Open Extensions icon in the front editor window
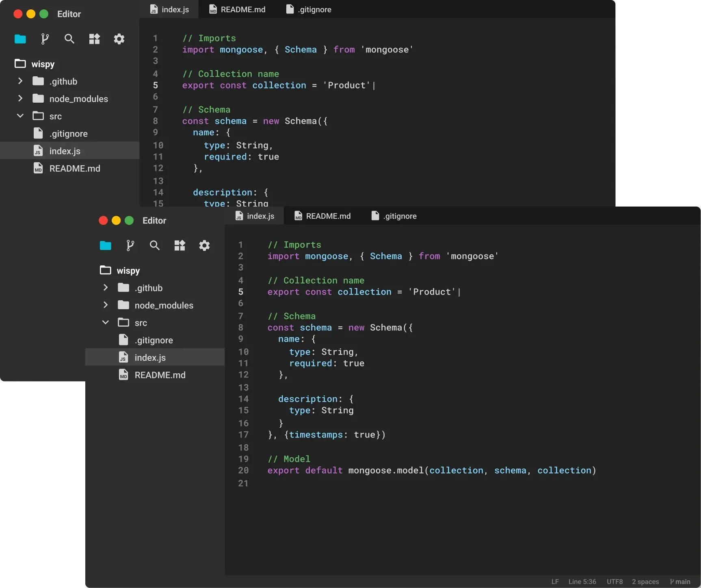This screenshot has height=588, width=701. 180,246
